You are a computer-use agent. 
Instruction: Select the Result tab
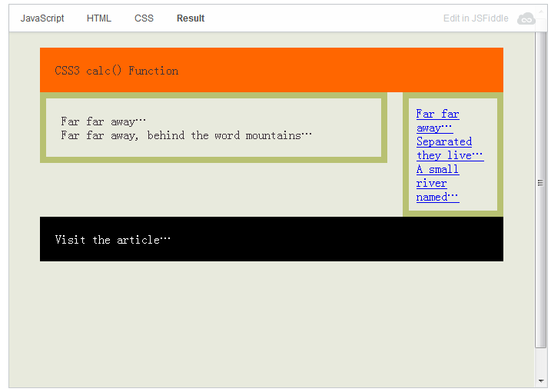(191, 18)
